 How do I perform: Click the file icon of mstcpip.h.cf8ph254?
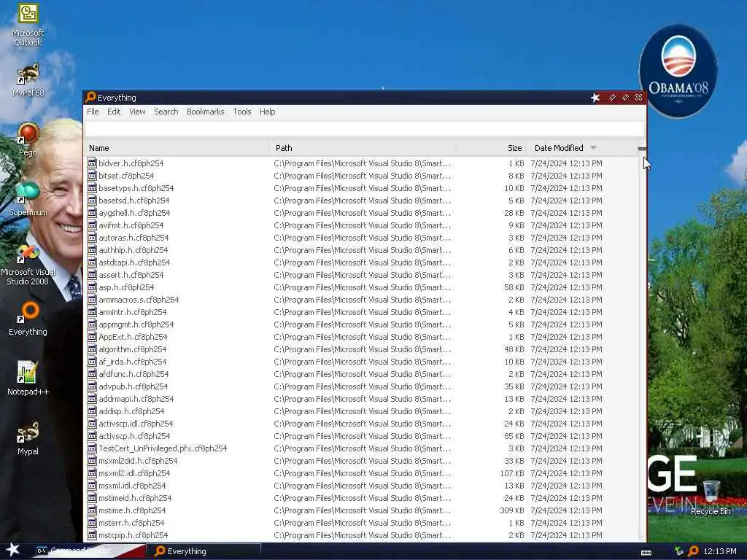pos(92,534)
